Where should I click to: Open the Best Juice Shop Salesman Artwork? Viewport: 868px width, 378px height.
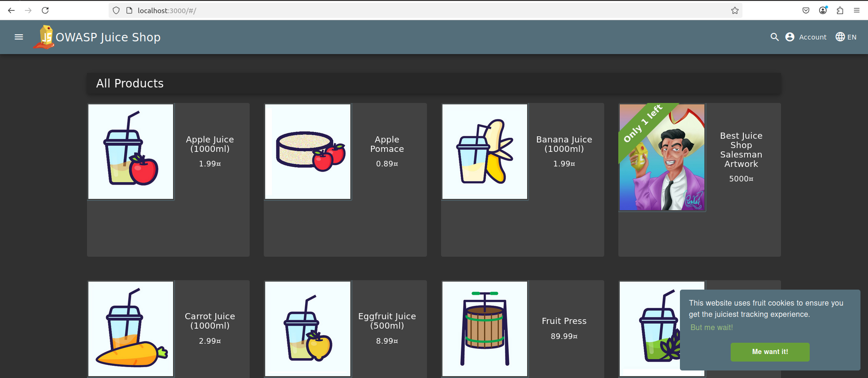pos(662,157)
